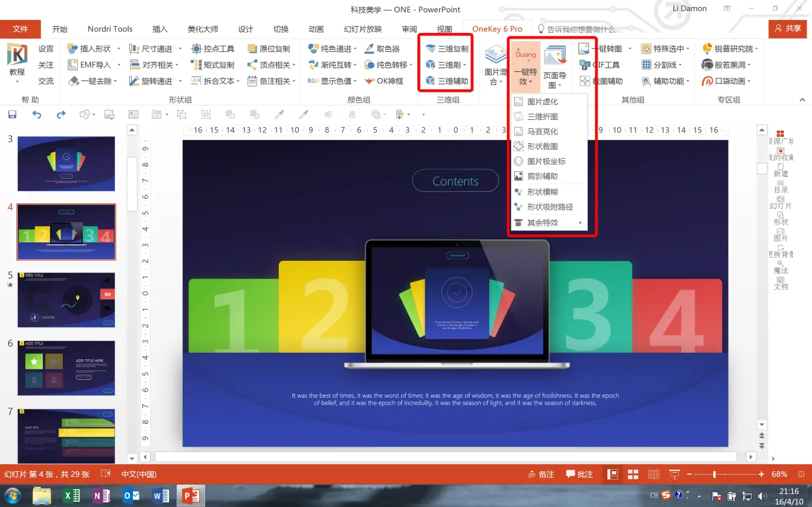Viewport: 812px width, 507px height.
Task: Click the 设置 button in the 帮助 group
Action: point(46,49)
